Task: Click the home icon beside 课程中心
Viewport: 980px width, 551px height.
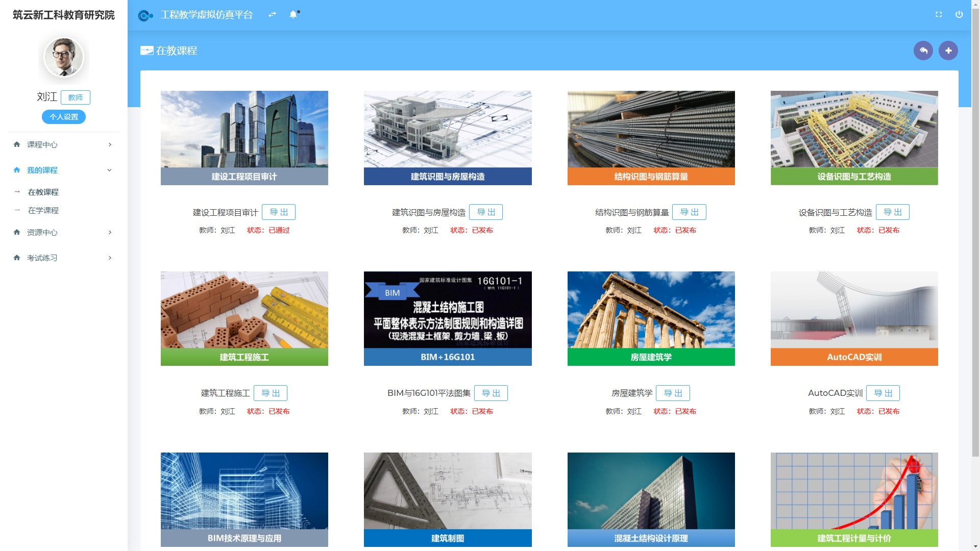Action: tap(17, 144)
